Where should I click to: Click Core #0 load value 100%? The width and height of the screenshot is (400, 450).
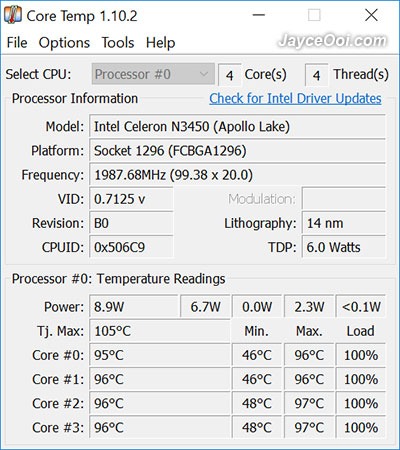pyautogui.click(x=361, y=355)
